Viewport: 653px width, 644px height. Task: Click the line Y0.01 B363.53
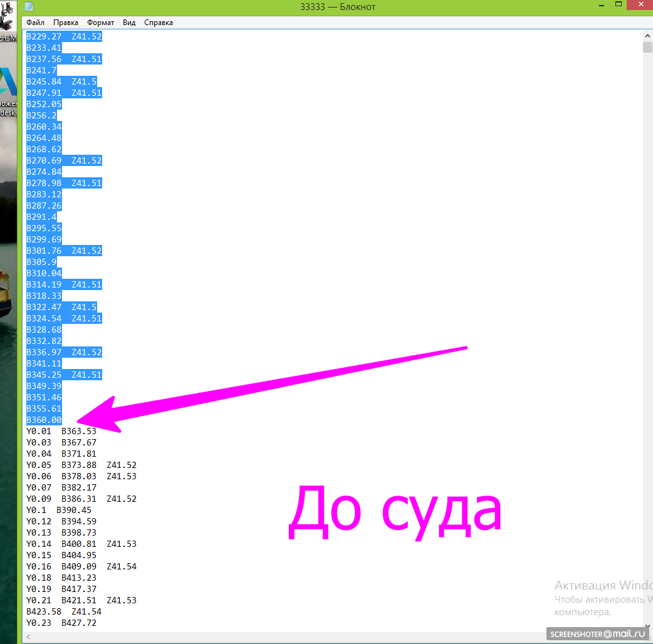coord(61,431)
